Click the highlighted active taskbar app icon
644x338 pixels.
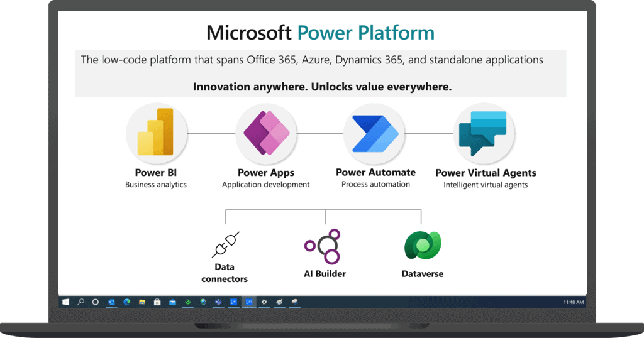[x=249, y=302]
